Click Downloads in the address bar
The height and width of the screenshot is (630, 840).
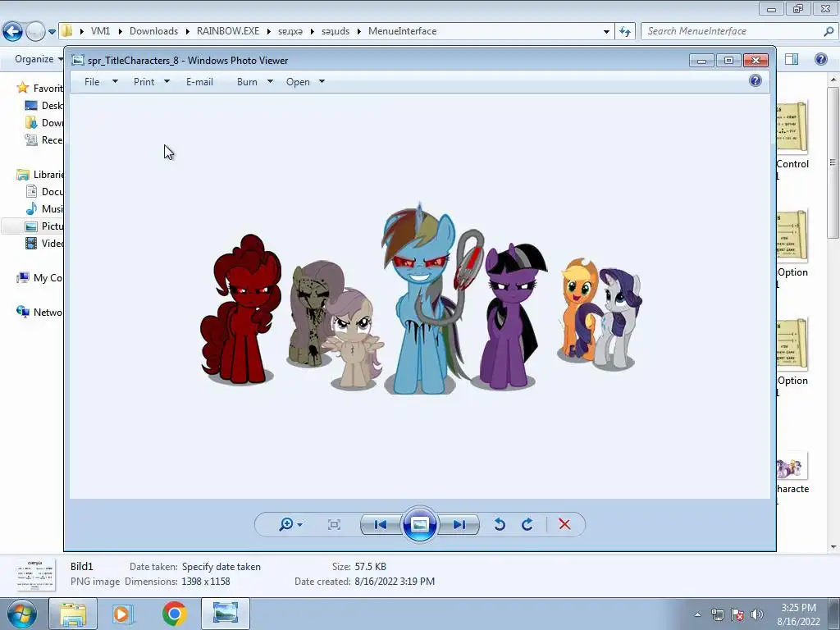(153, 31)
